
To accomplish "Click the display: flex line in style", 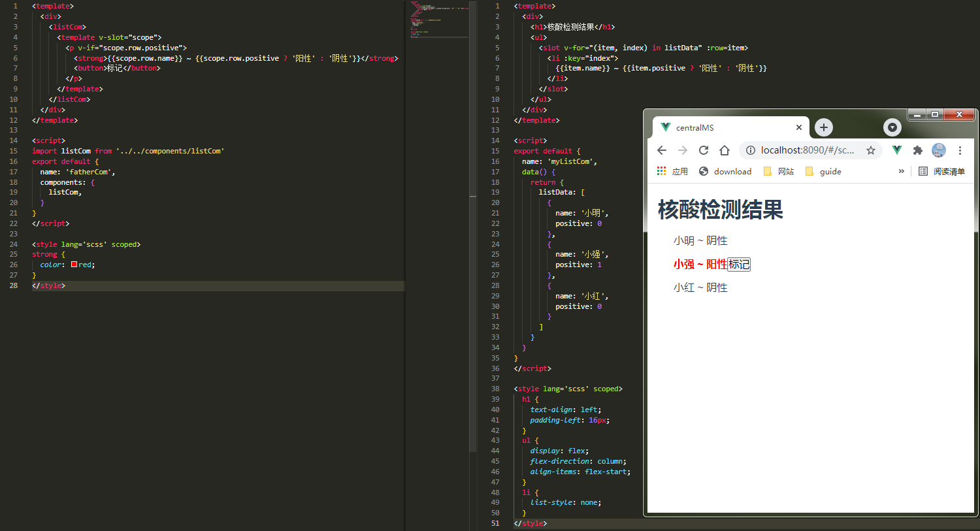I will pos(559,451).
